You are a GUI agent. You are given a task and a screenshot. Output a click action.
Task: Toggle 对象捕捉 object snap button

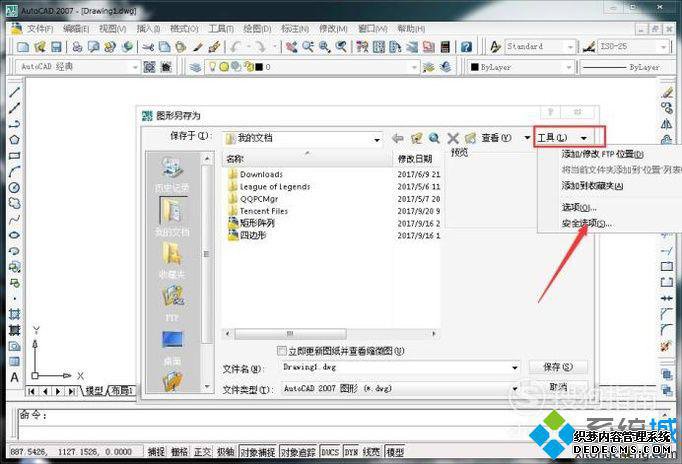(257, 452)
